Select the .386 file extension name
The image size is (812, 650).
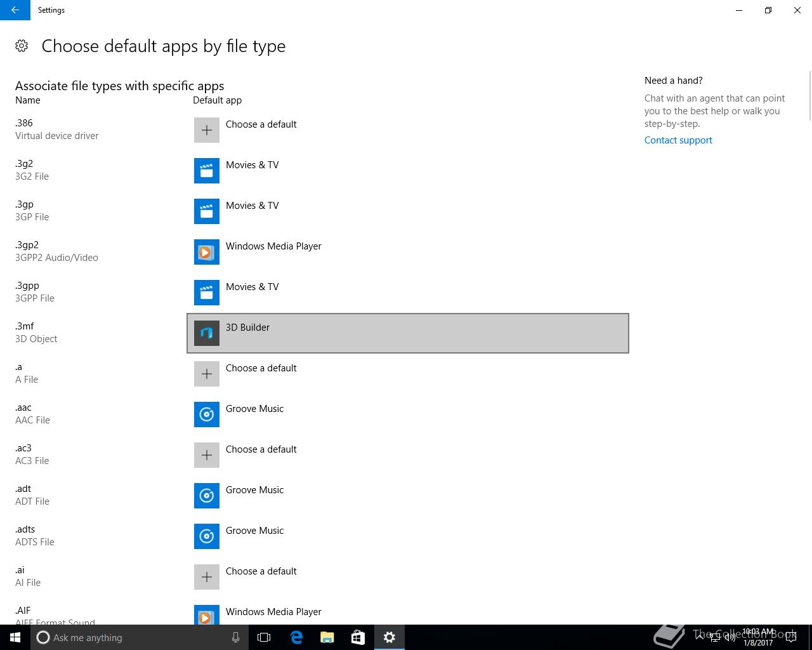pos(24,123)
